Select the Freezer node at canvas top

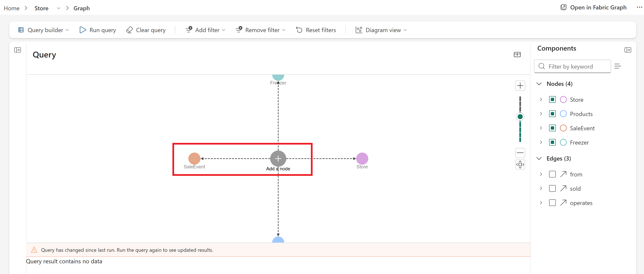point(278,77)
